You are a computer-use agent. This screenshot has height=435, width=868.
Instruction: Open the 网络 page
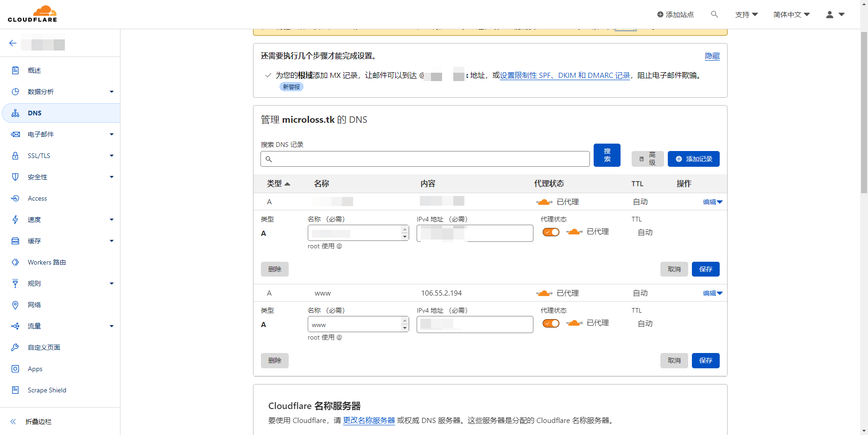tap(34, 305)
